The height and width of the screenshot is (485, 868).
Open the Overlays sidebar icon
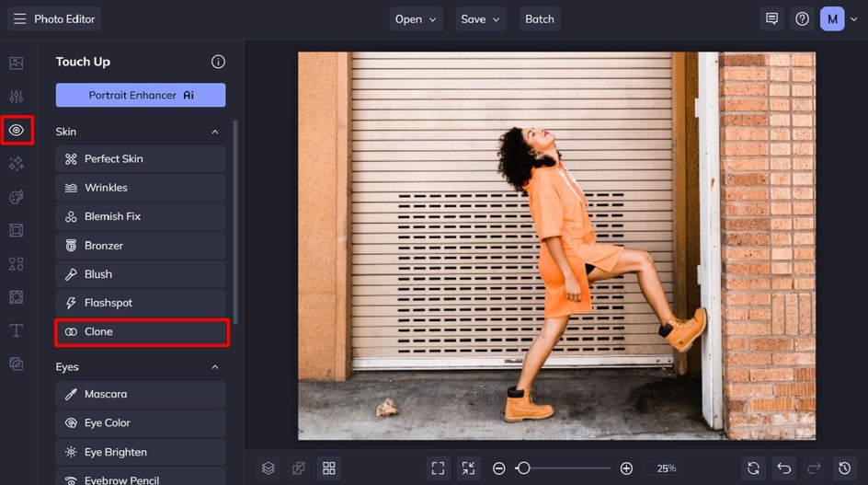[16, 297]
